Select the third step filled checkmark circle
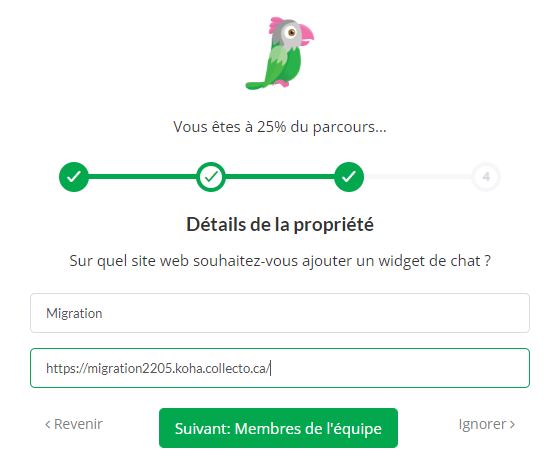The image size is (546, 476). pyautogui.click(x=349, y=177)
